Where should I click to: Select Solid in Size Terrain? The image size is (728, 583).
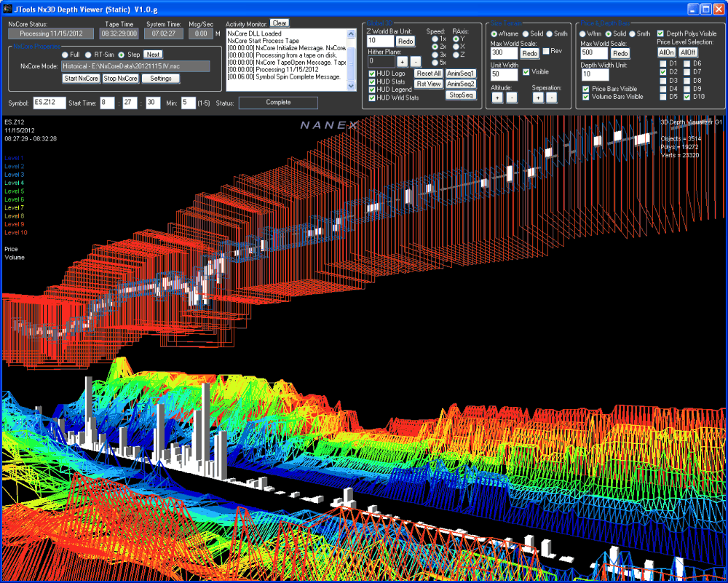(526, 34)
